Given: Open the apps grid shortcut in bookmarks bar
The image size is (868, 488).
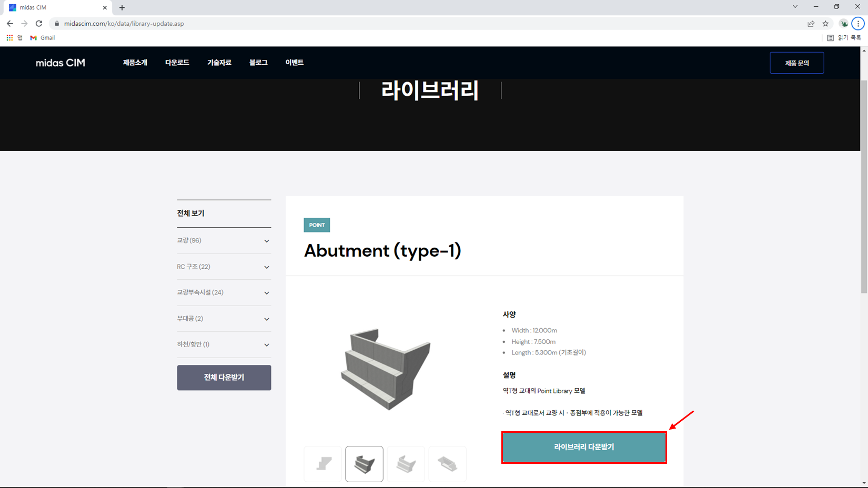Looking at the screenshot, I should coord(9,38).
